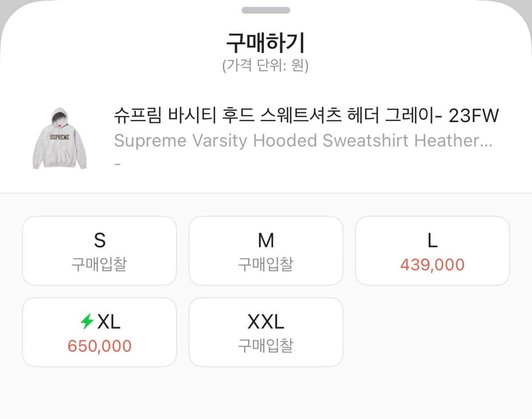Tap the 439,000 price under size L
The height and width of the screenshot is (419, 532).
pos(432,265)
